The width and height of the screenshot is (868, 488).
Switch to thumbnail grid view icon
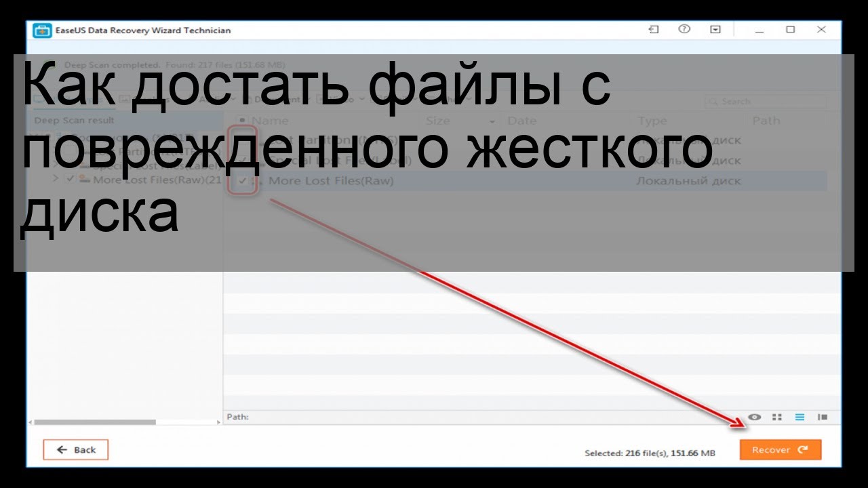click(777, 418)
